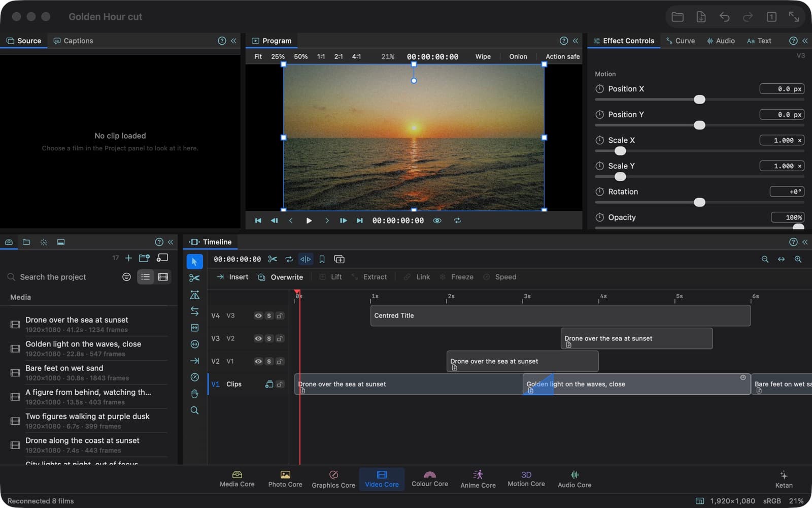Open Colour Core workspace

(x=430, y=479)
